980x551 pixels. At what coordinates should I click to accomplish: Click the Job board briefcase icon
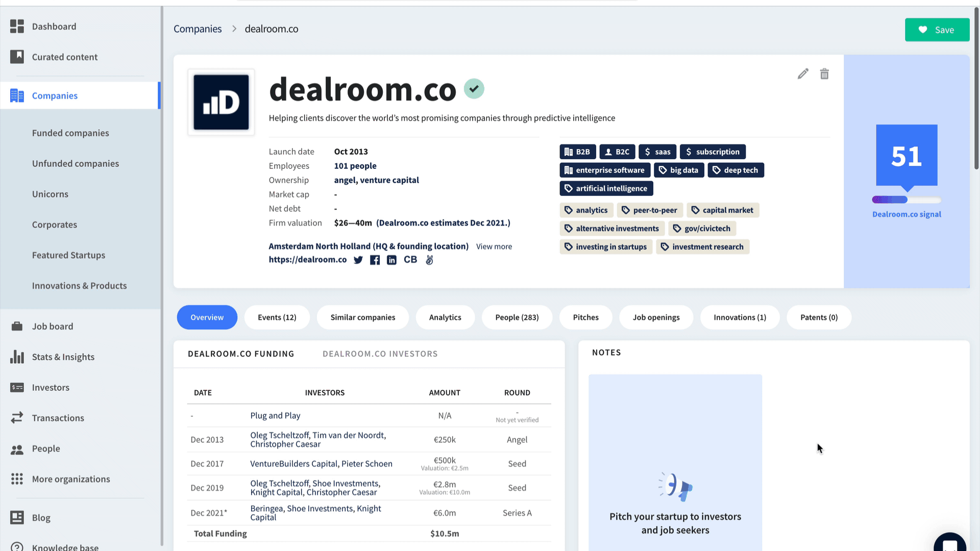coord(17,327)
